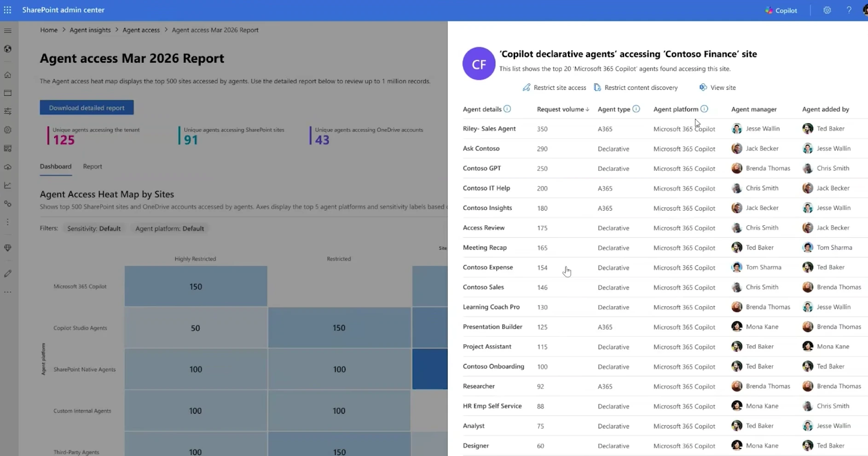Click unique agents count 125
This screenshot has height=456, width=868.
tap(64, 140)
